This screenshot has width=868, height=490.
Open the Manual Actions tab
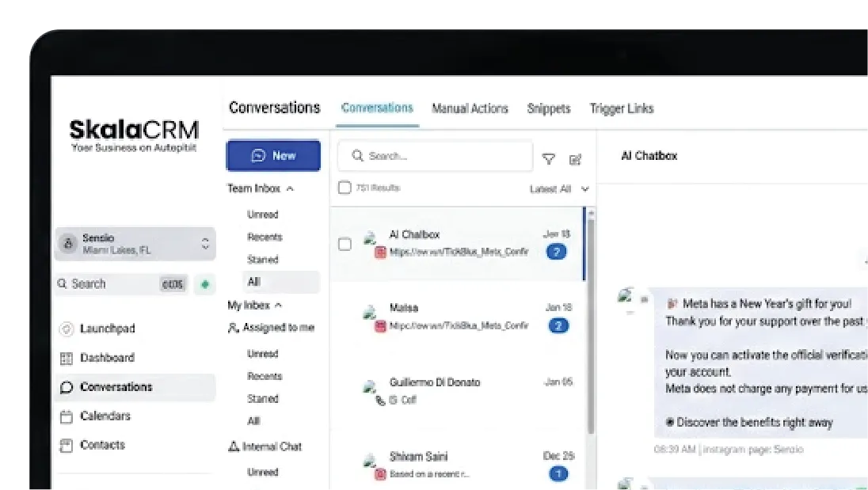pyautogui.click(x=470, y=108)
